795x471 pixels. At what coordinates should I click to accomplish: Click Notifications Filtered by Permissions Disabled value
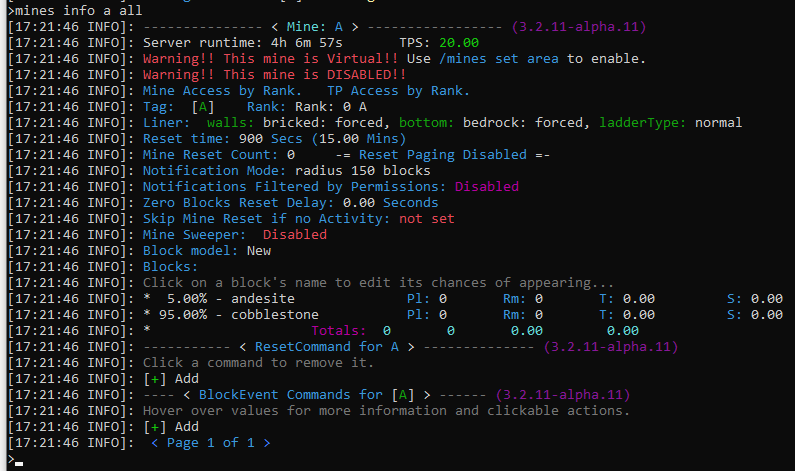487,187
